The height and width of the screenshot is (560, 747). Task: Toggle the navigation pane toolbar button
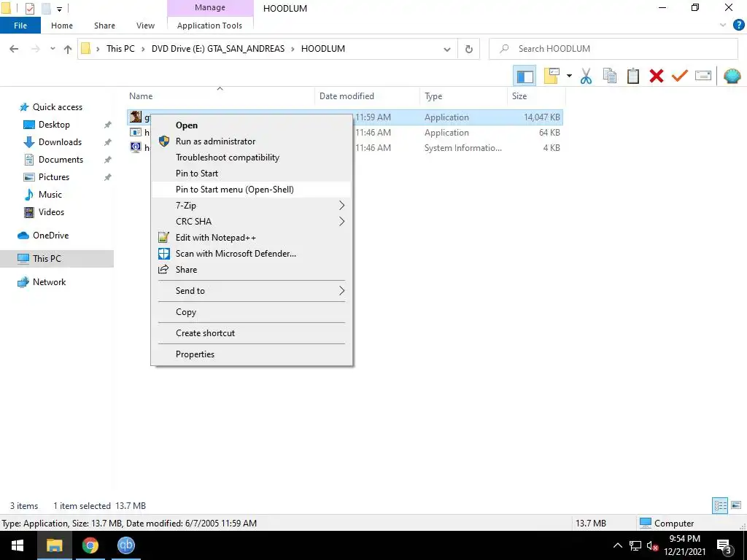coord(525,76)
